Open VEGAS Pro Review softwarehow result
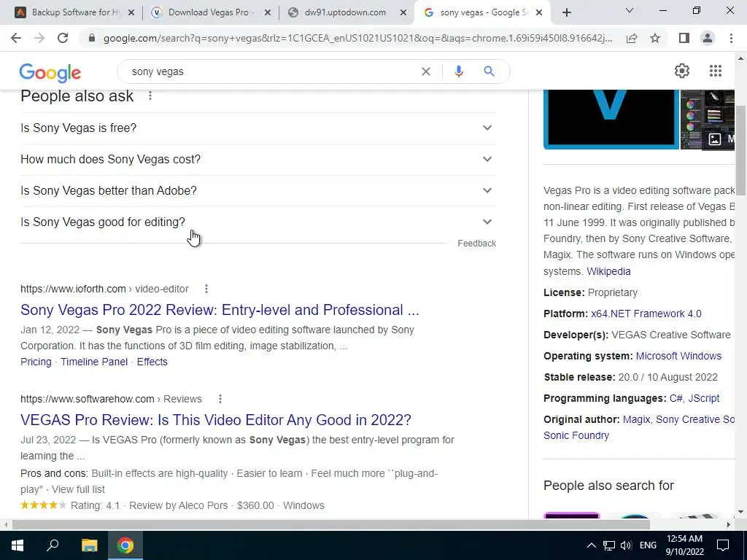Screen dimensions: 747x560 point(215,420)
